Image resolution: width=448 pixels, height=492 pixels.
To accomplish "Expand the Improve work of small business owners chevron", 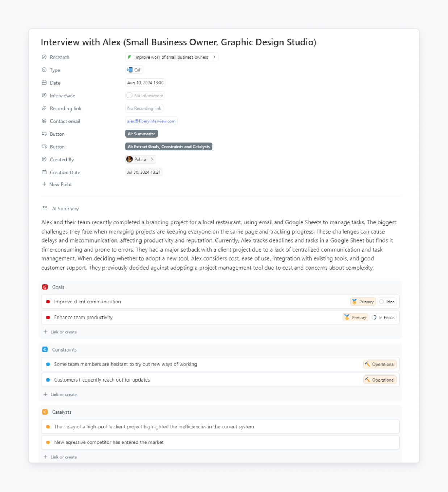I will [214, 57].
